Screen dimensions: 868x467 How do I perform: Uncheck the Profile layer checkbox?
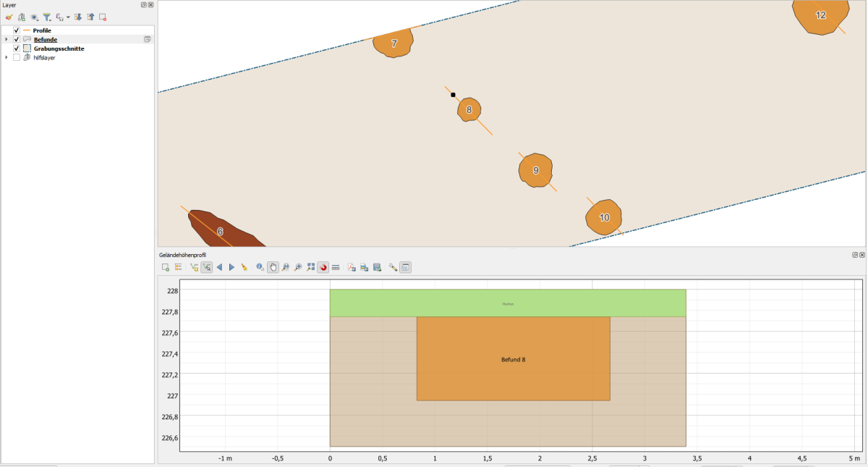(17, 30)
